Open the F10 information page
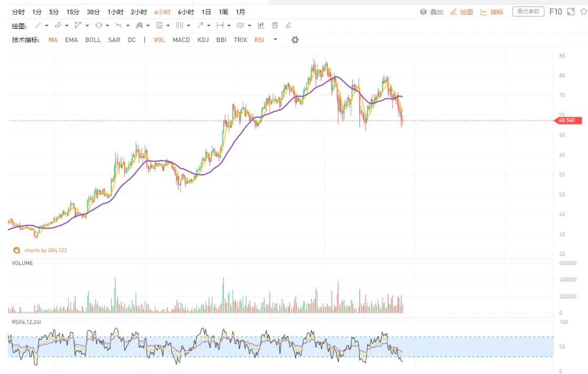Viewport: 588px width, 374px height. pyautogui.click(x=555, y=12)
